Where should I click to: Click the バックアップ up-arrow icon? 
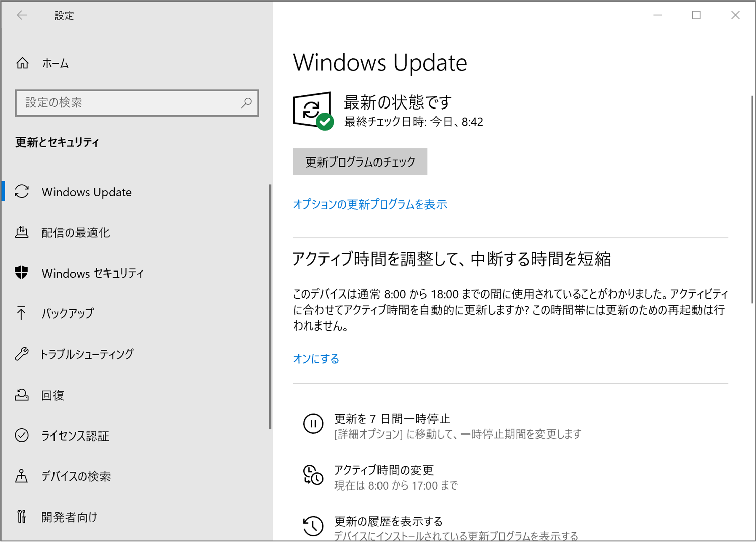pyautogui.click(x=21, y=313)
